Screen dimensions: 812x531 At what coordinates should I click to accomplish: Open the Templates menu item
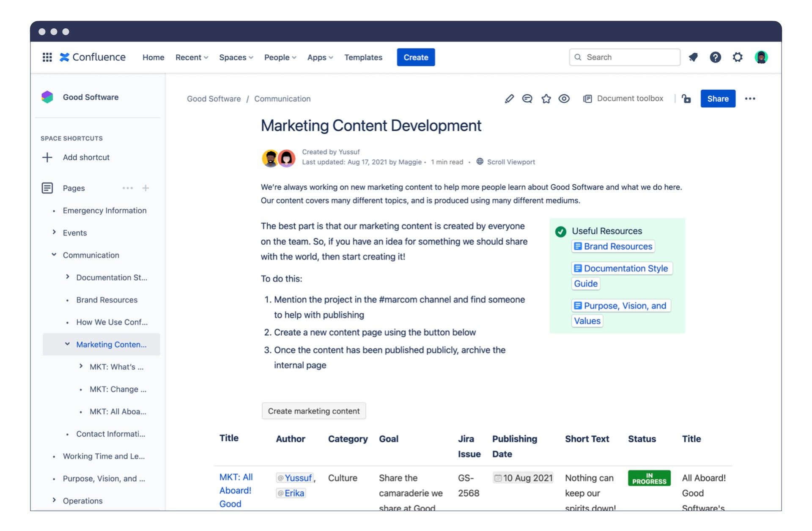pos(363,57)
